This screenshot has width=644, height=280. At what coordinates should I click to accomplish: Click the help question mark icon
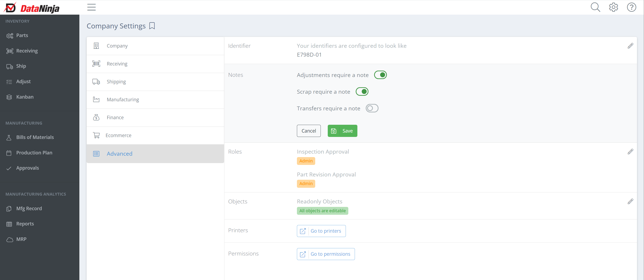coord(631,7)
